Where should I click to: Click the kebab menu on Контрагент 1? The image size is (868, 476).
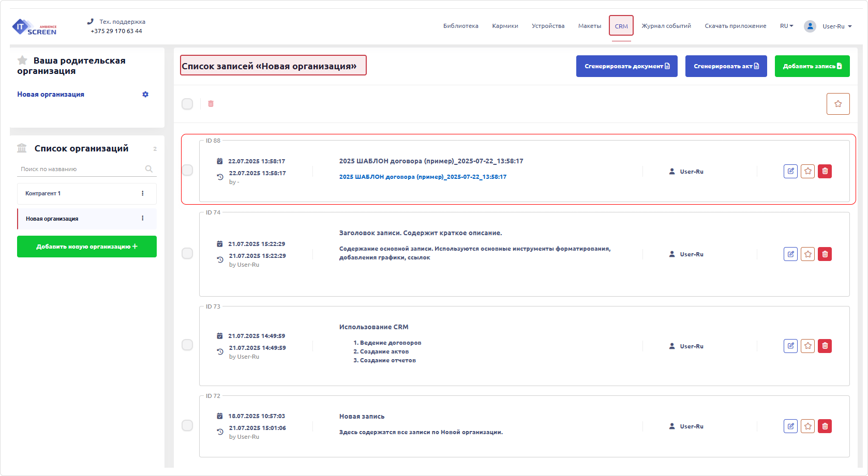pyautogui.click(x=143, y=193)
